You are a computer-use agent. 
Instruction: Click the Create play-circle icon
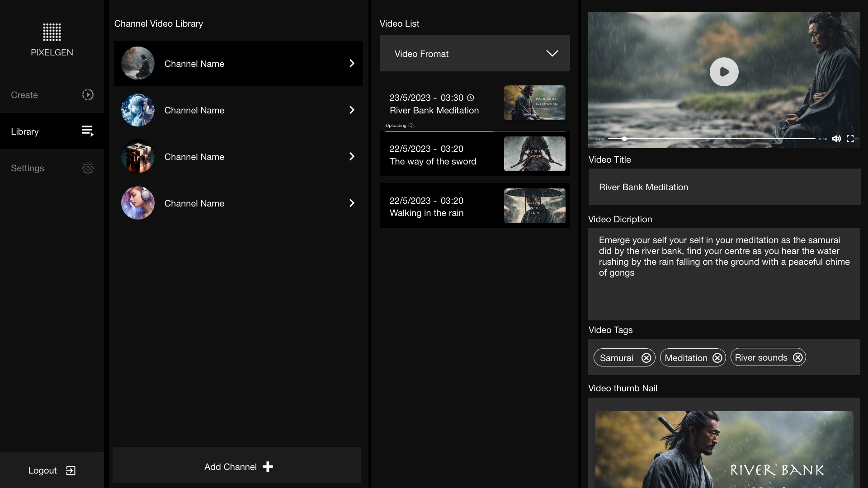pyautogui.click(x=88, y=95)
